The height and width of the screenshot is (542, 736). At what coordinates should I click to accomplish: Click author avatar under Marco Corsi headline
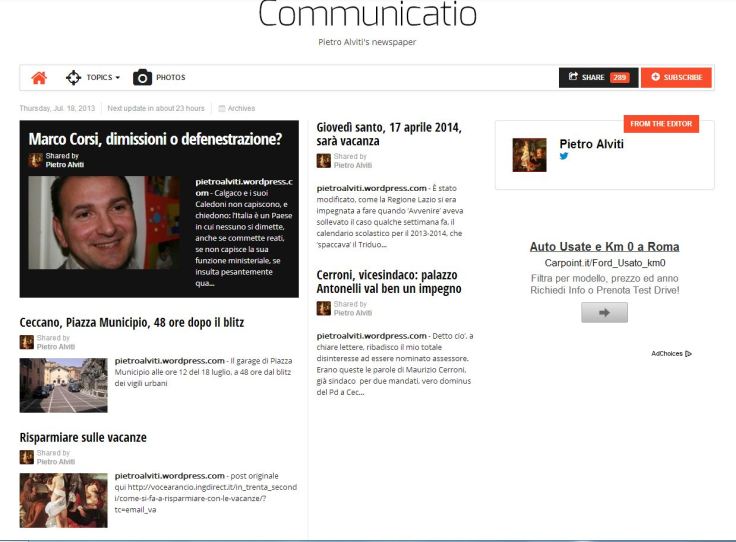click(35, 160)
